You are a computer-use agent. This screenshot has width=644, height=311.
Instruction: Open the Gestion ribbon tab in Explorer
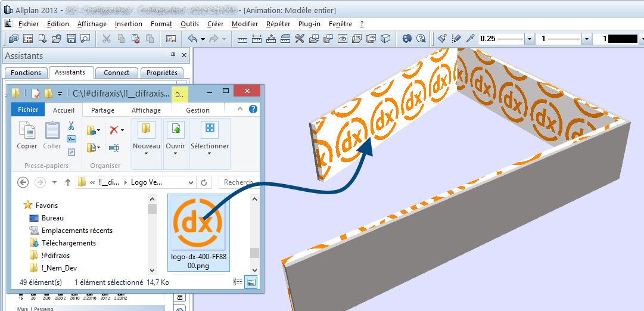(x=198, y=110)
